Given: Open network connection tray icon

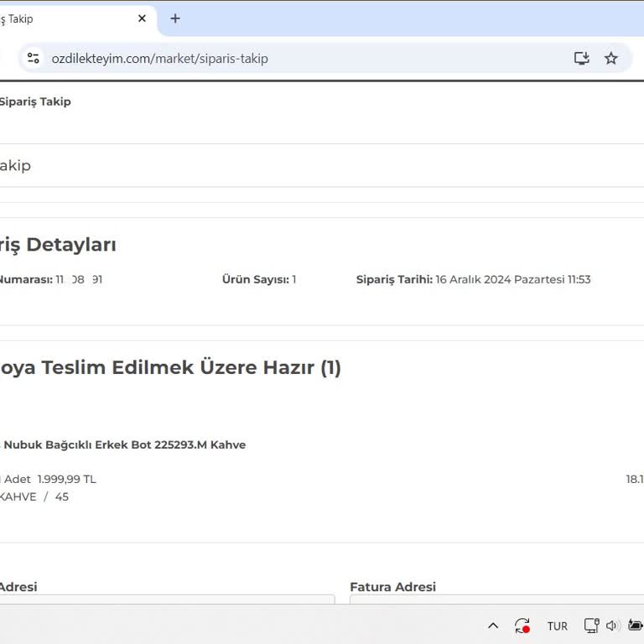Looking at the screenshot, I should tap(591, 626).
